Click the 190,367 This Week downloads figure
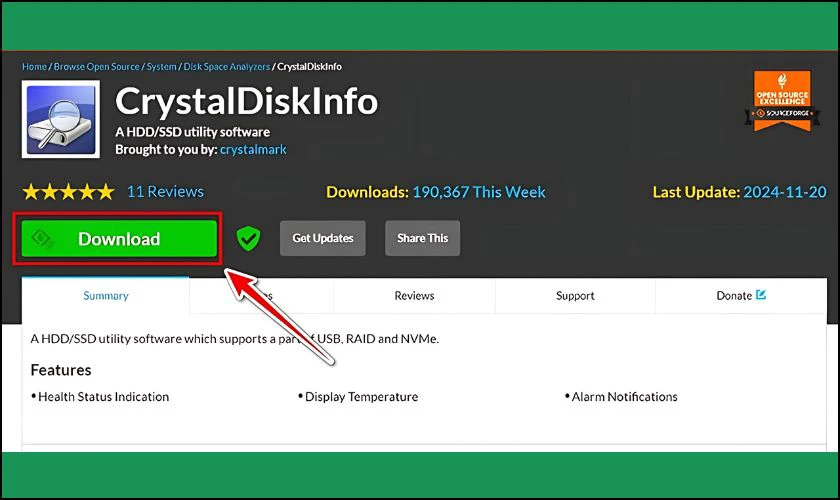 click(x=479, y=192)
